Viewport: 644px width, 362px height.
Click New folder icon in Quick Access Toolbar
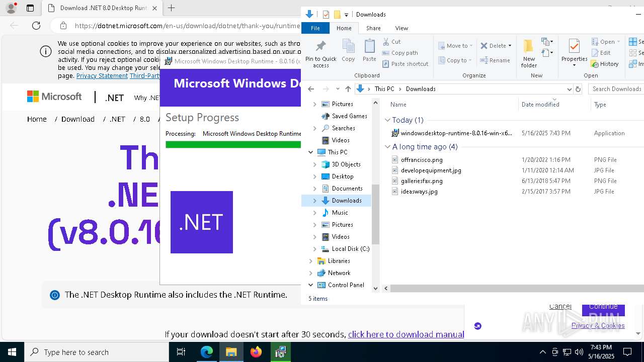(x=337, y=15)
